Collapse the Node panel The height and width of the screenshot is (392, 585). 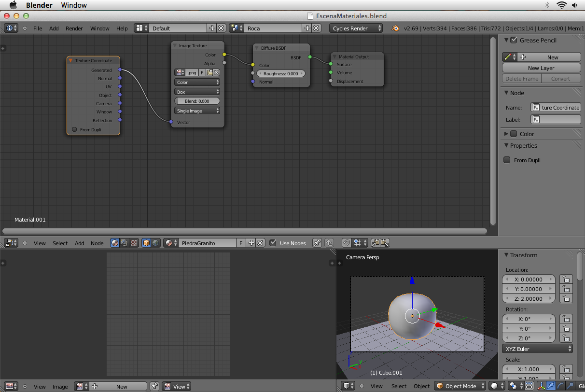[x=506, y=93]
